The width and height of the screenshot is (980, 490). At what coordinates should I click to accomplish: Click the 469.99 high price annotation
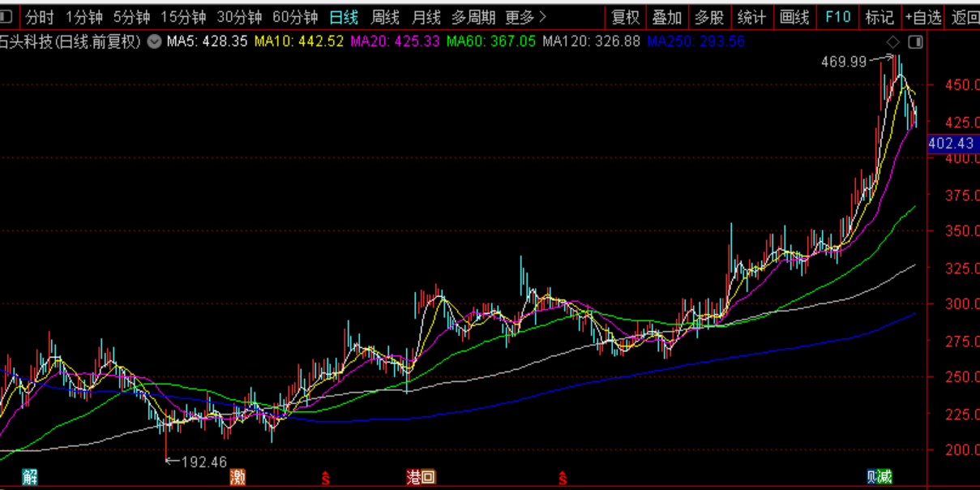pos(844,61)
